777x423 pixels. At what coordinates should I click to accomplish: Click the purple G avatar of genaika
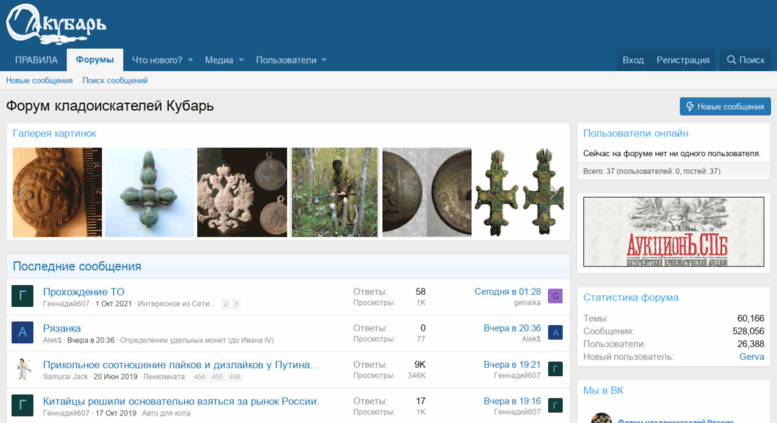[x=555, y=296]
